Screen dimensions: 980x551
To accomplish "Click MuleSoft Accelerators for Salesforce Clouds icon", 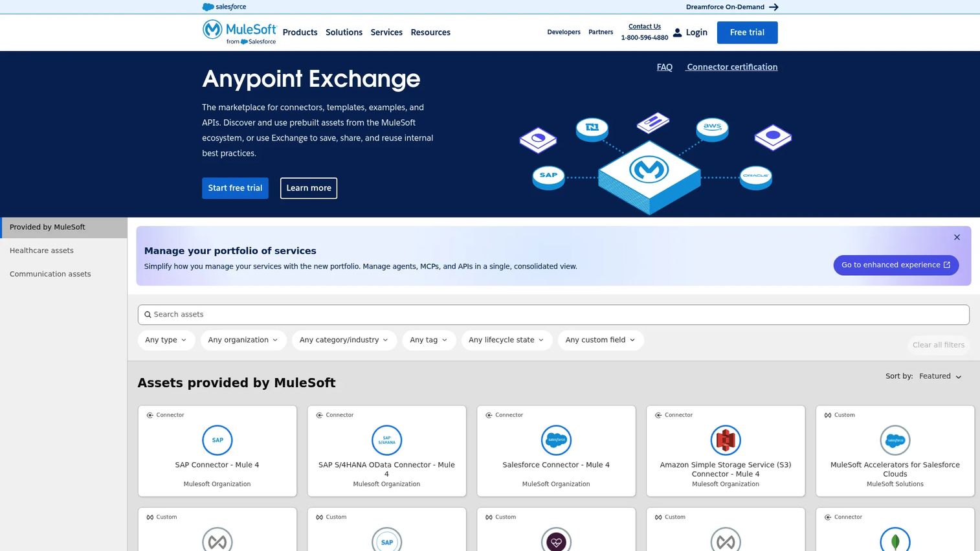I will click(895, 440).
